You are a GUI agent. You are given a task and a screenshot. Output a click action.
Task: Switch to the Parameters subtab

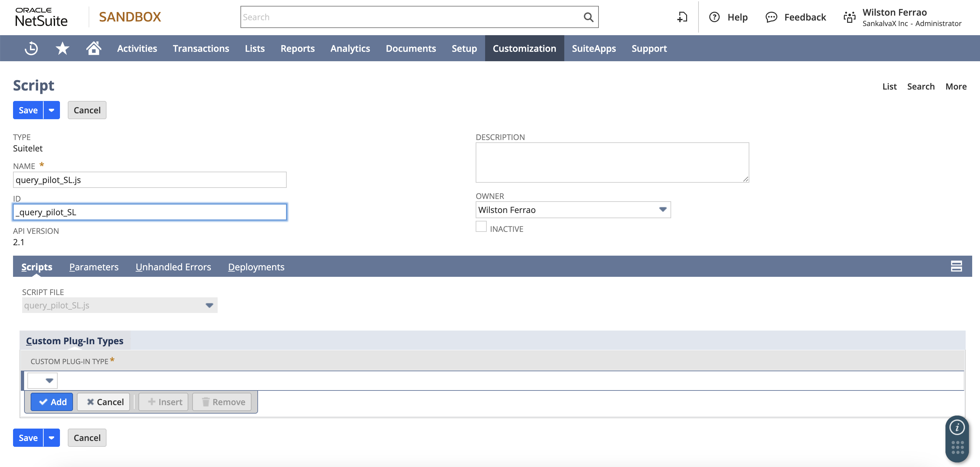pyautogui.click(x=94, y=267)
